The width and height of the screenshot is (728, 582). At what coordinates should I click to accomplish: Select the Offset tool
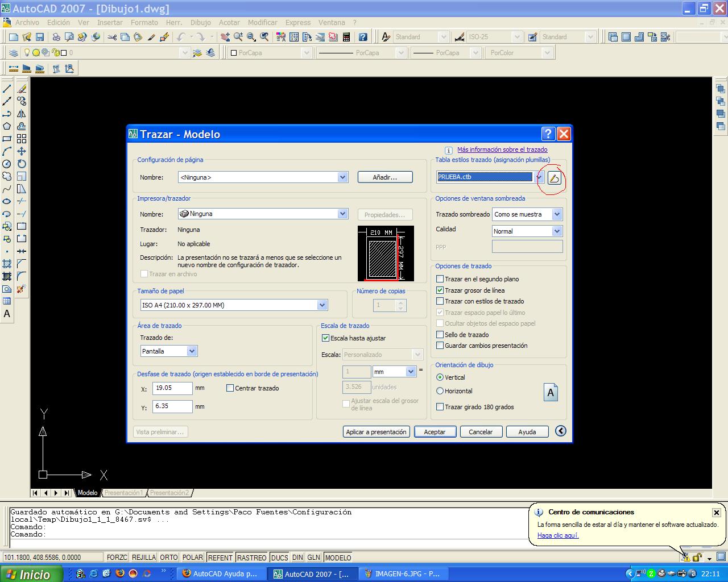click(x=22, y=126)
